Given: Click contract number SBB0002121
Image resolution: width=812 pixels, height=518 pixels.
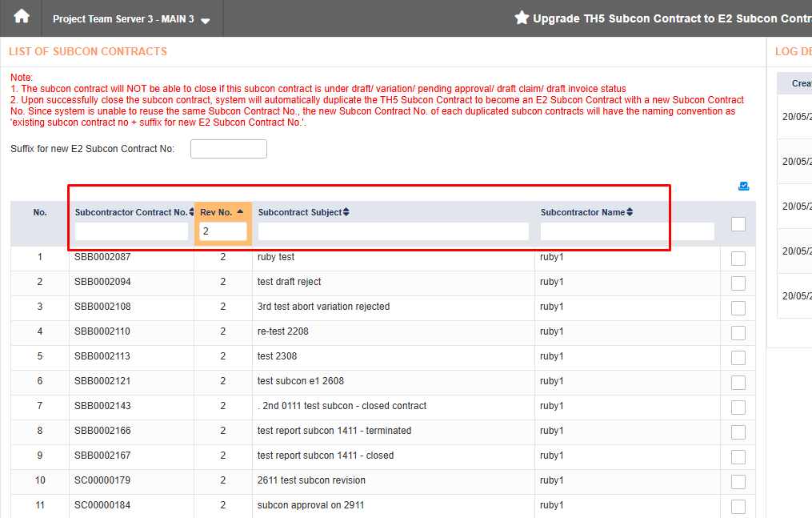Looking at the screenshot, I should click(102, 381).
